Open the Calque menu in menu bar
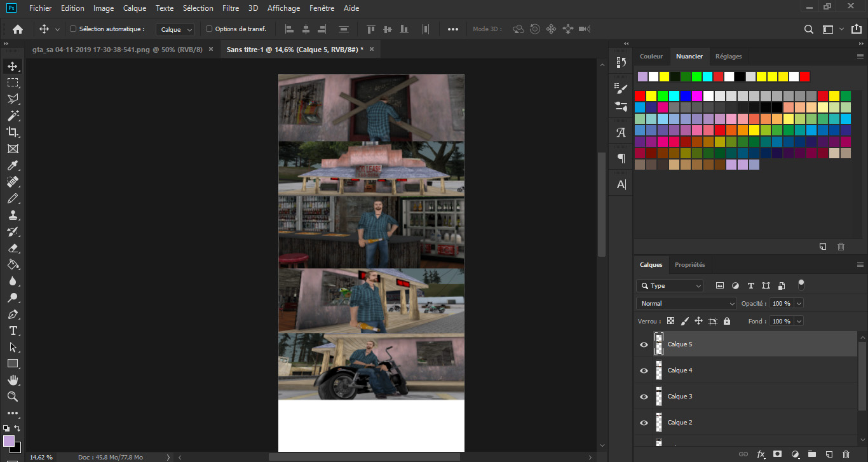868x462 pixels. point(134,8)
